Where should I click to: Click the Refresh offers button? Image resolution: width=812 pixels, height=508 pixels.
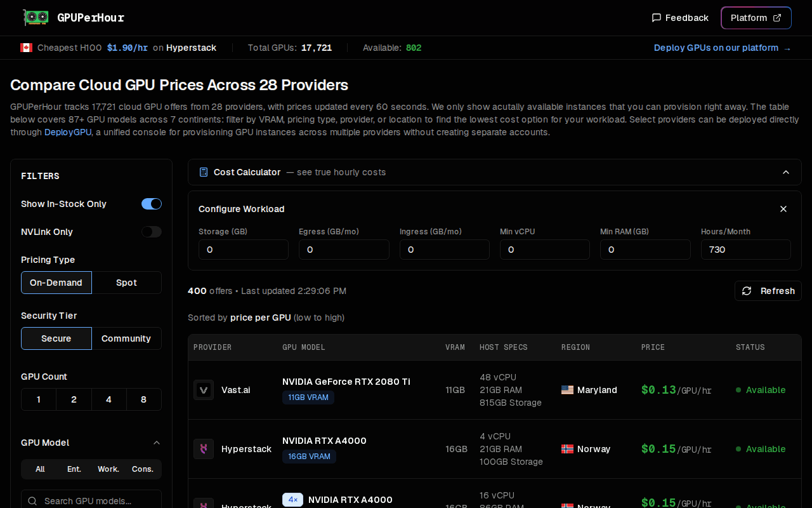pos(768,291)
